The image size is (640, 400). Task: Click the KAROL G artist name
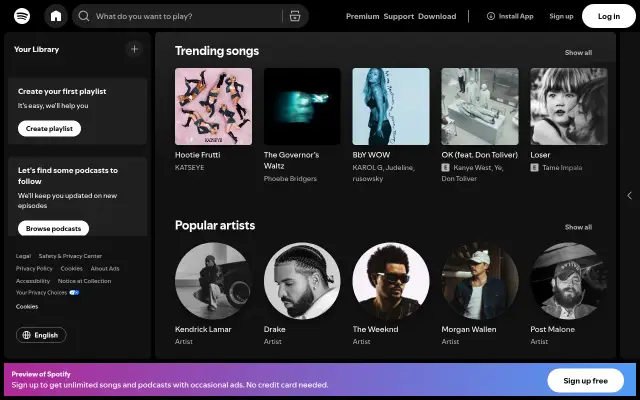(368, 168)
